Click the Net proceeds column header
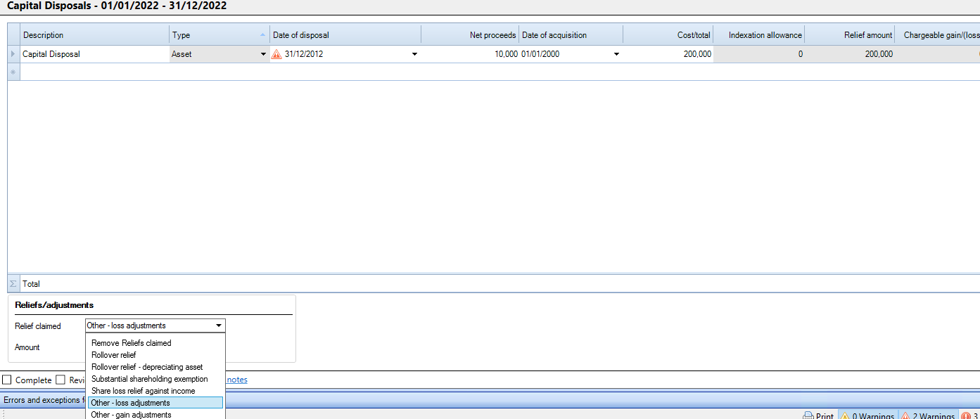Screen dimensions: 980x419 (x=470, y=35)
